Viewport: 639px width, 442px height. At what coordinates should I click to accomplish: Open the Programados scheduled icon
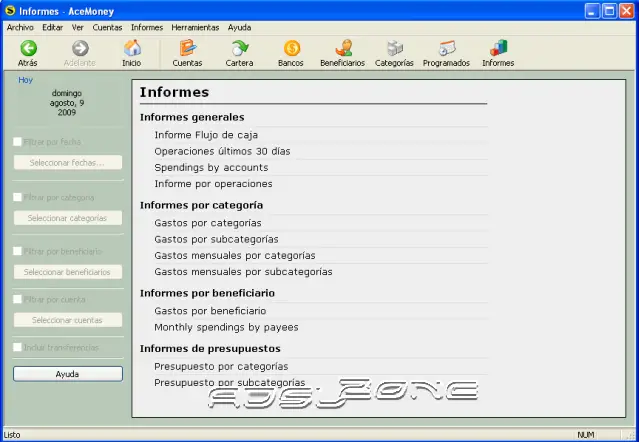pos(447,48)
